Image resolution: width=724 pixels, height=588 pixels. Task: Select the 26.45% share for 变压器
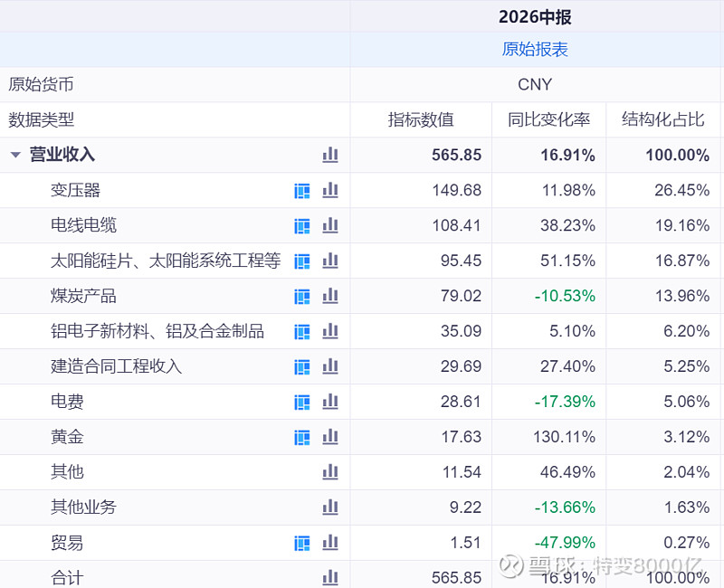(x=682, y=190)
